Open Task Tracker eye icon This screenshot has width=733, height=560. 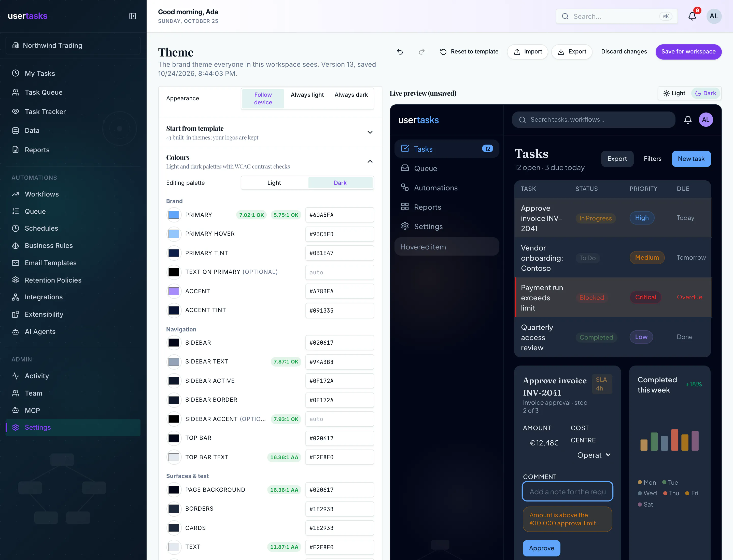pos(16,111)
